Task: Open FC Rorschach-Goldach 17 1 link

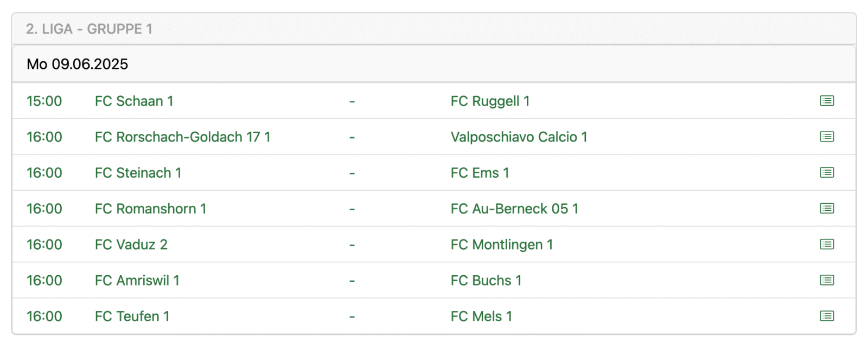Action: (x=182, y=137)
